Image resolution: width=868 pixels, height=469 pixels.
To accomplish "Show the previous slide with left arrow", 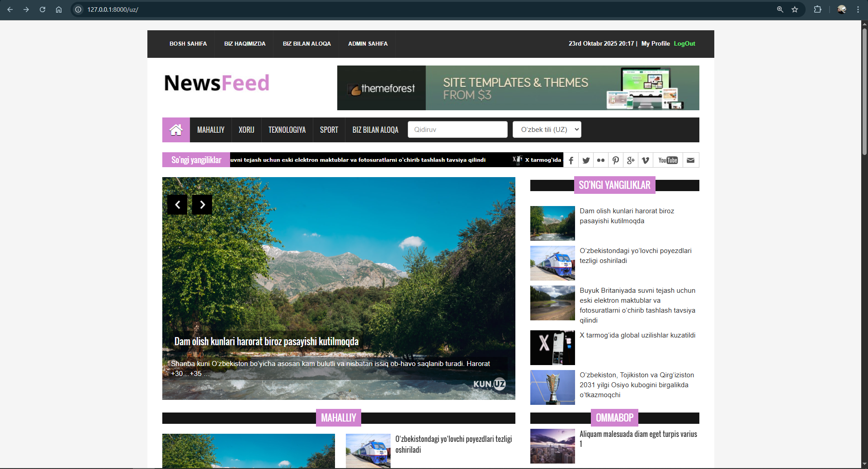I will pyautogui.click(x=177, y=204).
